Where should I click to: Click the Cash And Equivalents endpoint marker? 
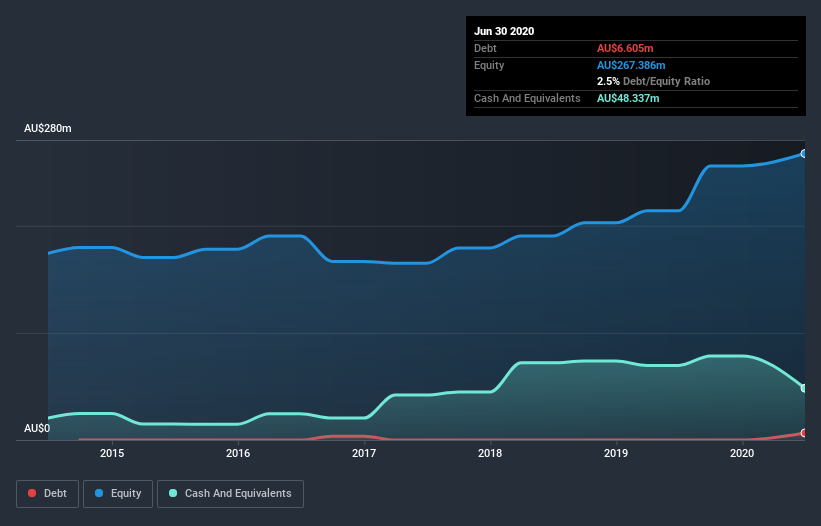[804, 388]
